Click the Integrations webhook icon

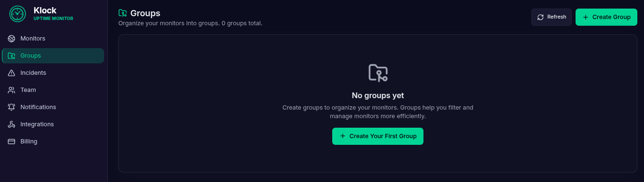pos(11,124)
